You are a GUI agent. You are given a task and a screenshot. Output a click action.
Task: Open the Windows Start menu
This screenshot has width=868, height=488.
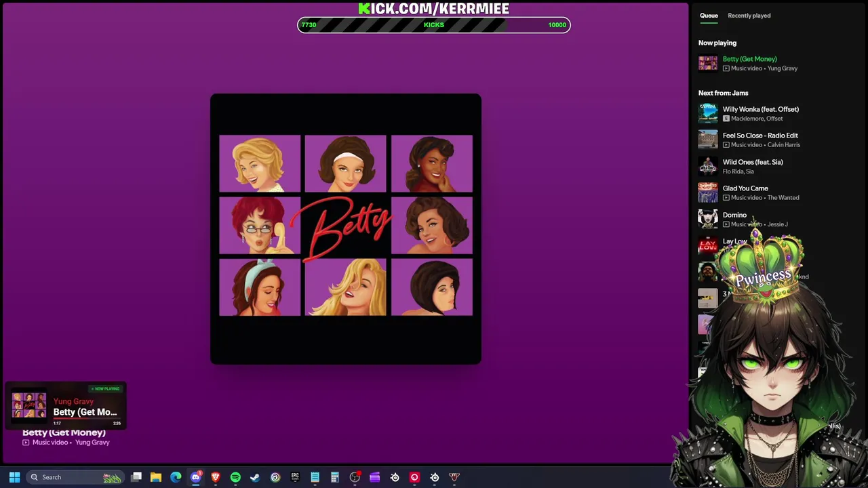(x=14, y=477)
